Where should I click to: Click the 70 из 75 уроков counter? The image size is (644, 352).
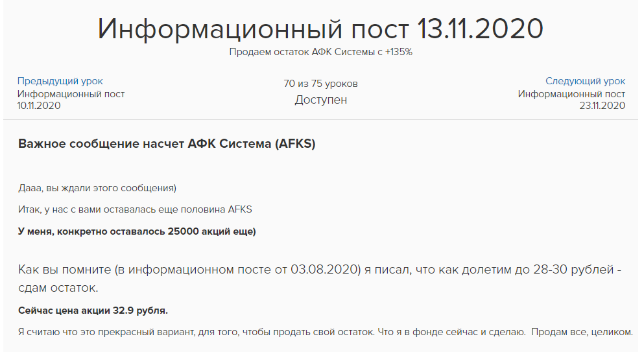click(320, 84)
